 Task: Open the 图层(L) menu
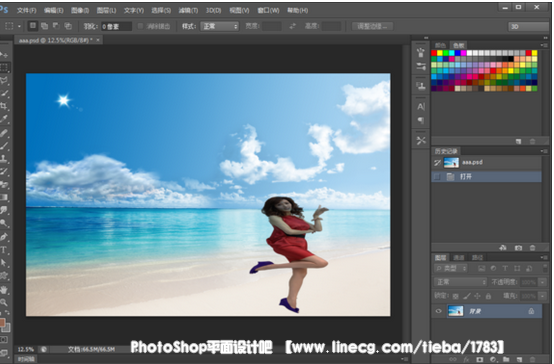[x=106, y=10]
